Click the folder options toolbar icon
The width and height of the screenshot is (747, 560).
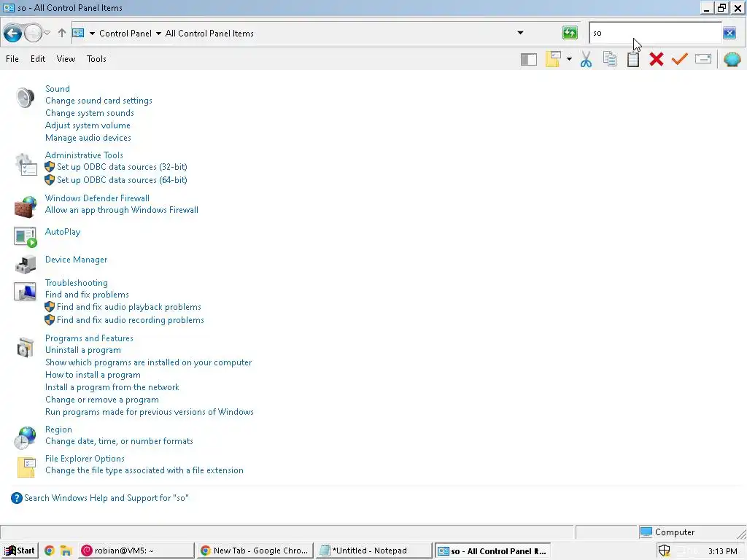553,60
